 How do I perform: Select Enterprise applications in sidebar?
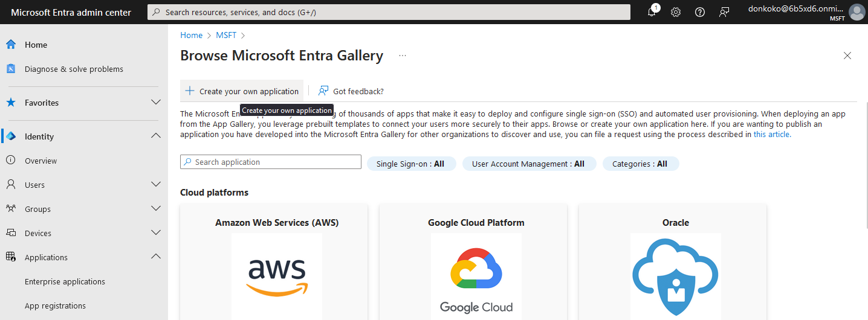[x=65, y=281]
